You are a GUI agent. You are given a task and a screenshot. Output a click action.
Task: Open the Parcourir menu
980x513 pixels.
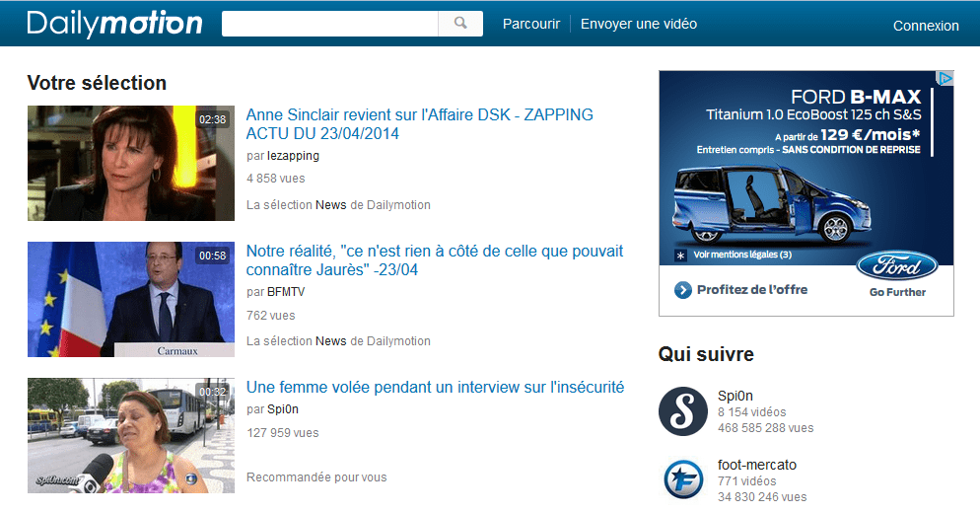(531, 24)
